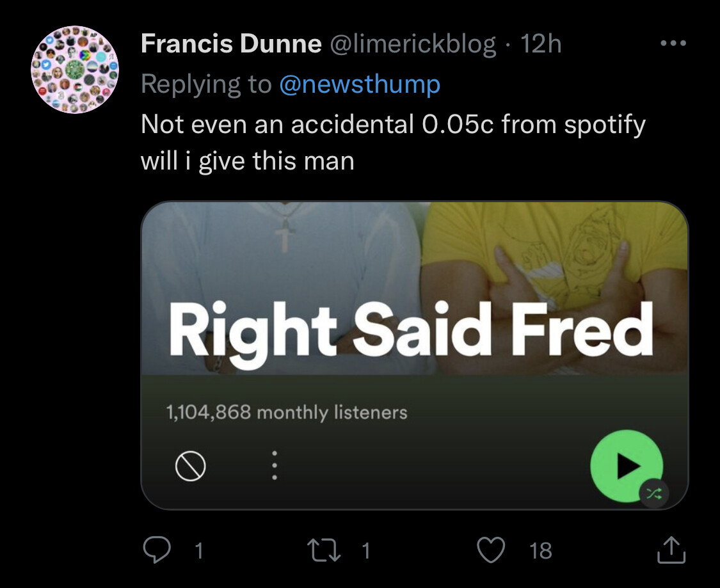Click the reply count number
The image size is (720, 588).
coord(198,551)
